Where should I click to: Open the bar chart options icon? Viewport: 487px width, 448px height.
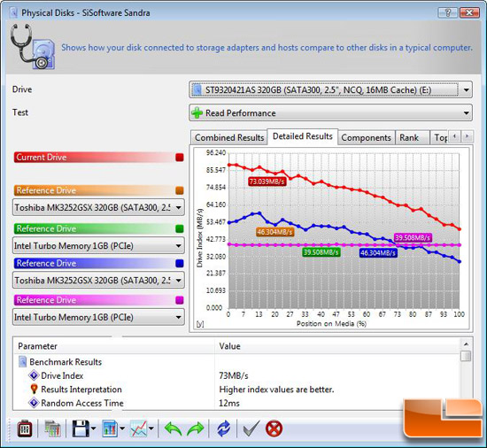[110, 429]
